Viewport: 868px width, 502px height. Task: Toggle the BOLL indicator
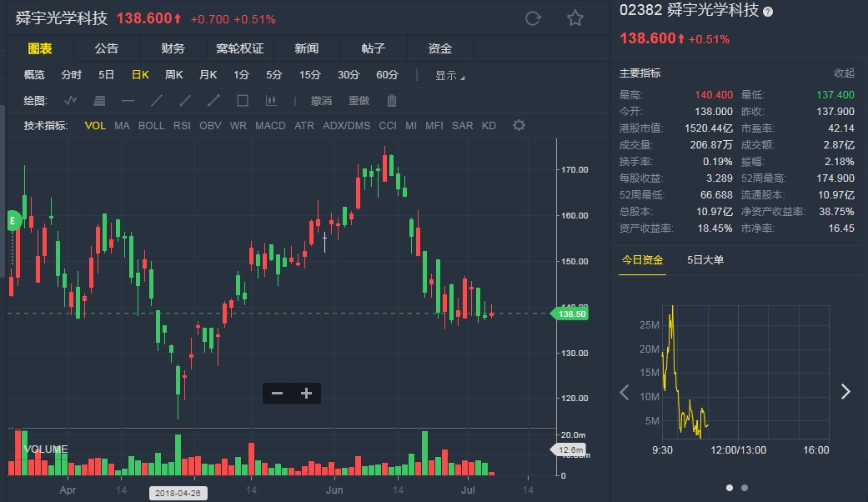(152, 126)
